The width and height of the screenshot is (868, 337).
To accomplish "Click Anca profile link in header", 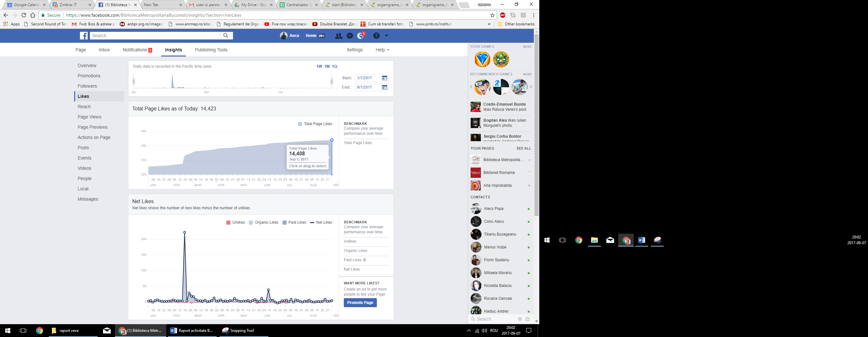I will [x=290, y=36].
